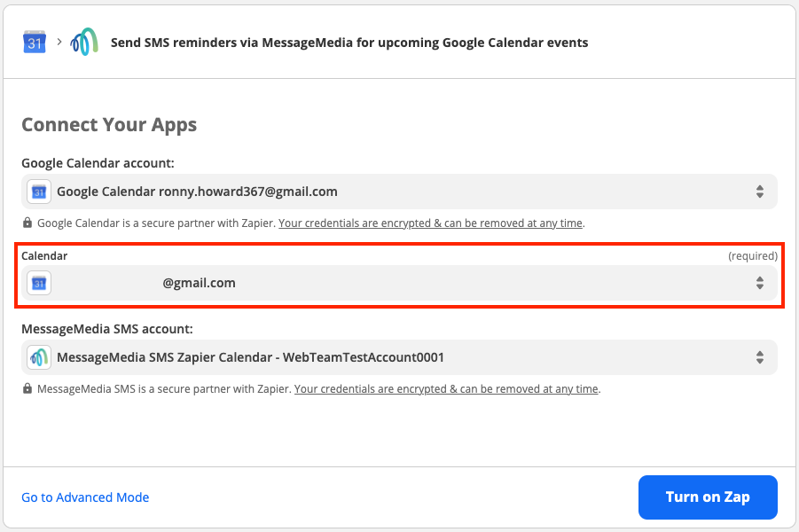Click the Google Calendar icon in header
Viewport: 799px width, 532px height.
coord(35,42)
